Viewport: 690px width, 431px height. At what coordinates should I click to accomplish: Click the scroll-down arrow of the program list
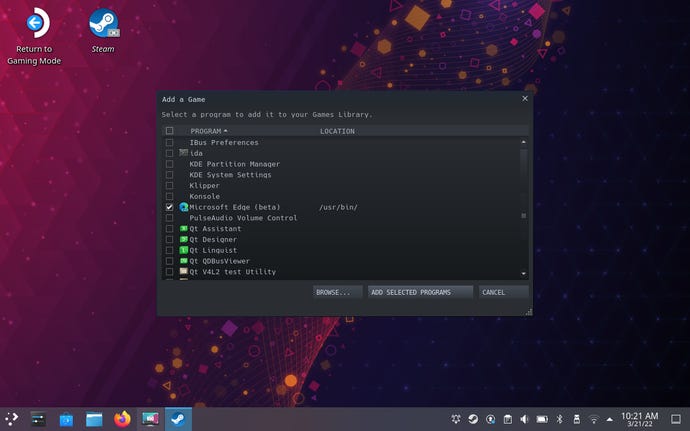[523, 273]
